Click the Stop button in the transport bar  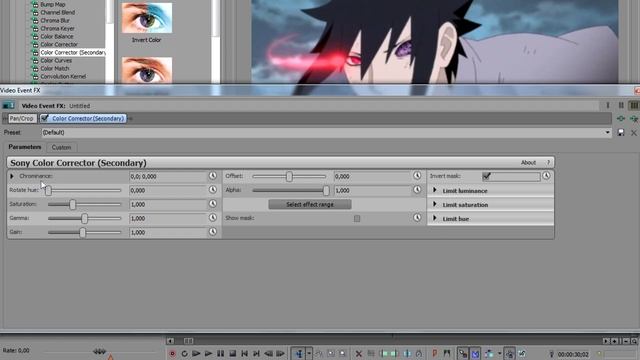pyautogui.click(x=233, y=353)
